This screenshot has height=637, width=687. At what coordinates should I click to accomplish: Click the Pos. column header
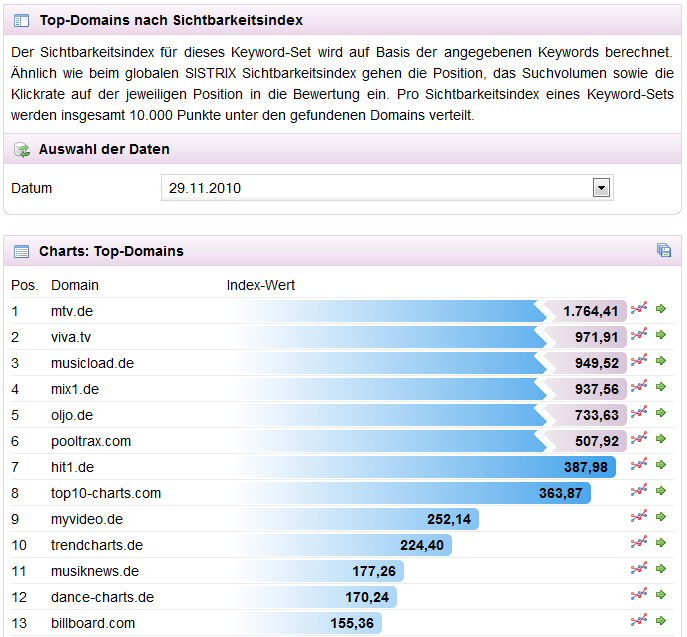click(x=25, y=285)
